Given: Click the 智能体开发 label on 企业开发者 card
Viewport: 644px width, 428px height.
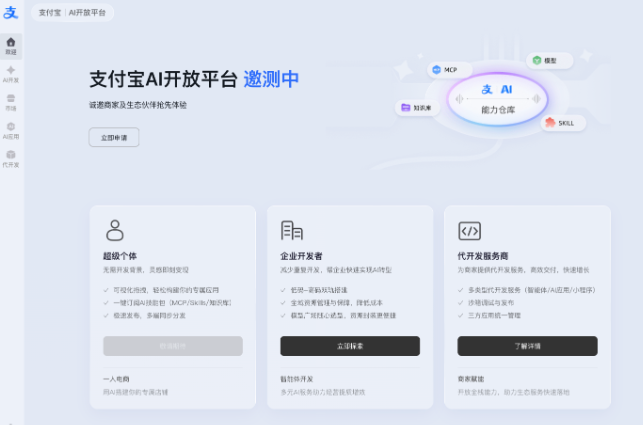Looking at the screenshot, I should pyautogui.click(x=297, y=379).
